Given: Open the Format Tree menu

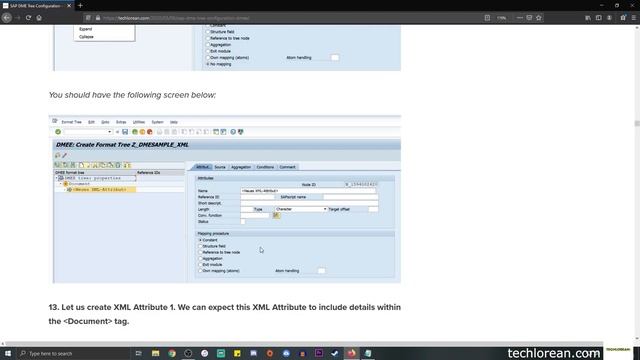Looking at the screenshot, I should pos(71,122).
